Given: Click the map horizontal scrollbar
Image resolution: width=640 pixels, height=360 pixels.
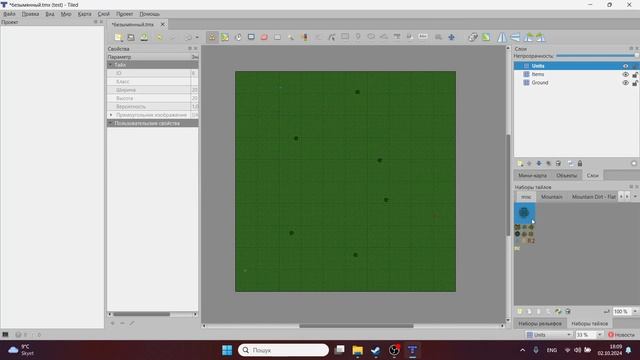Looking at the screenshot, I should click(x=356, y=326).
